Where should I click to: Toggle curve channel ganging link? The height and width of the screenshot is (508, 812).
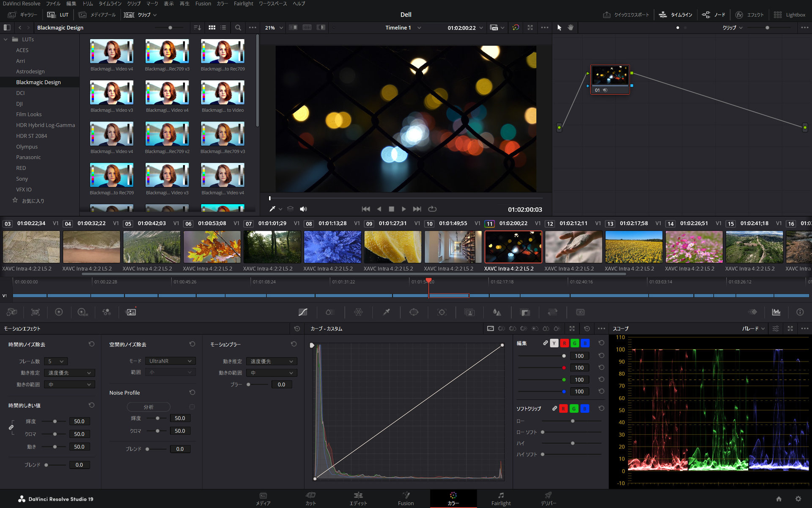pos(545,343)
